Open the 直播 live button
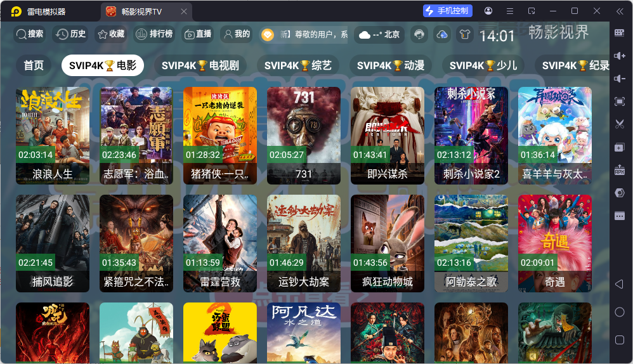 [199, 34]
